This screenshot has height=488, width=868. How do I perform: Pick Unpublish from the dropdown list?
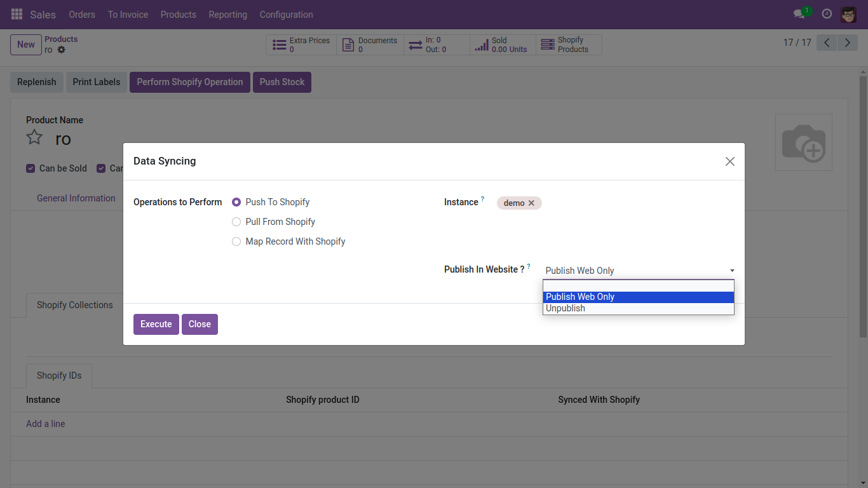pos(566,308)
